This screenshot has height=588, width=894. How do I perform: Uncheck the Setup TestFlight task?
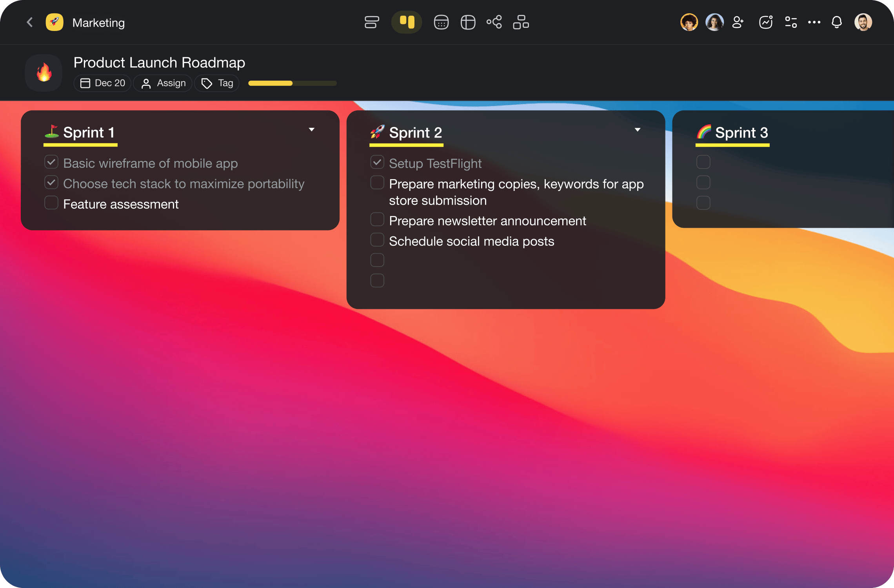coord(377,162)
